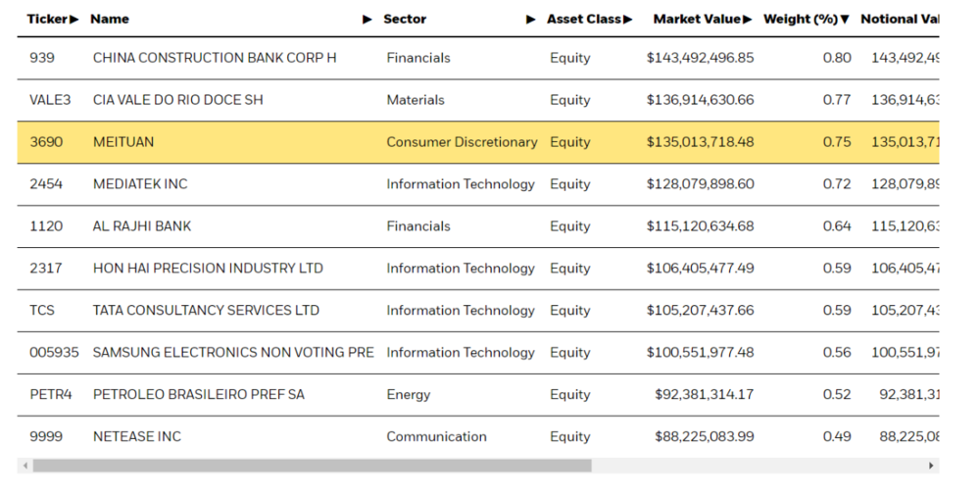
Task: Click the Name column sort arrow
Action: point(367,20)
